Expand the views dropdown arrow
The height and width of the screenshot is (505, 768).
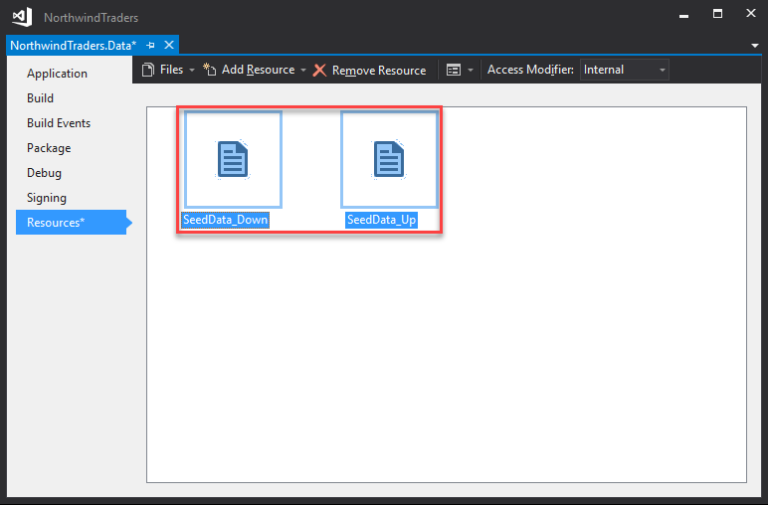470,70
